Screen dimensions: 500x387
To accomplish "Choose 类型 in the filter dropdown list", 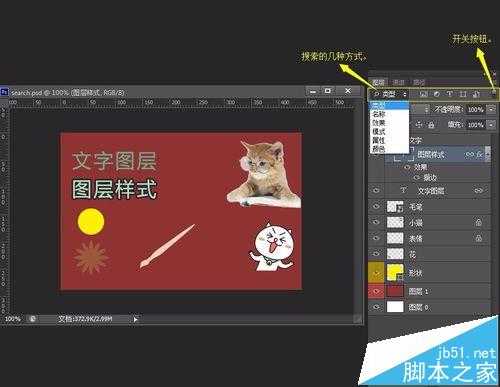I will (x=389, y=105).
